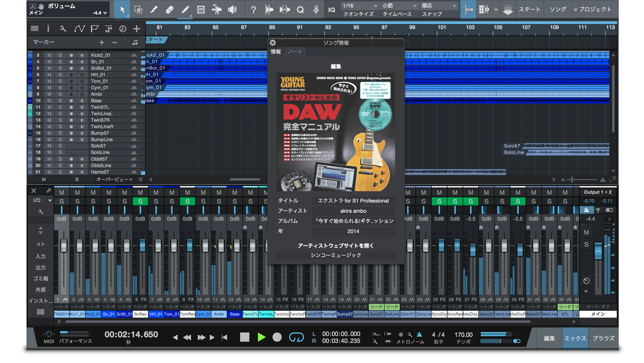
Task: Enable record arm on Sn_01 track
Action: click(71, 62)
